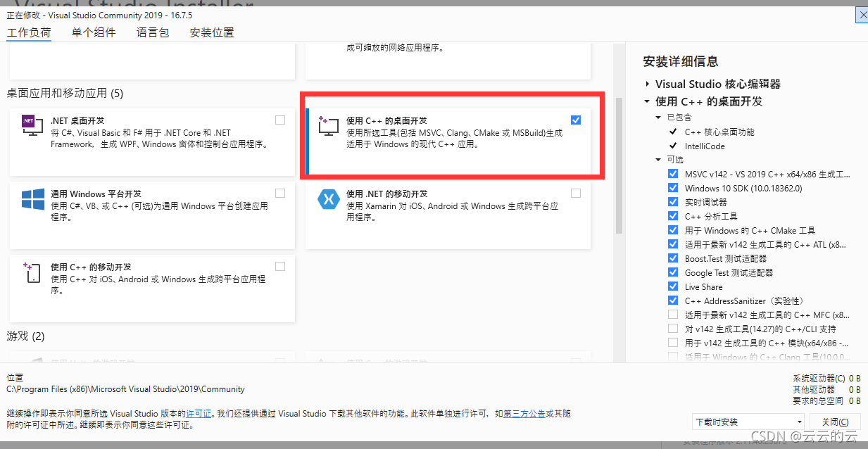
Task: Click the C++ desktop development monitor icon
Action: [328, 125]
